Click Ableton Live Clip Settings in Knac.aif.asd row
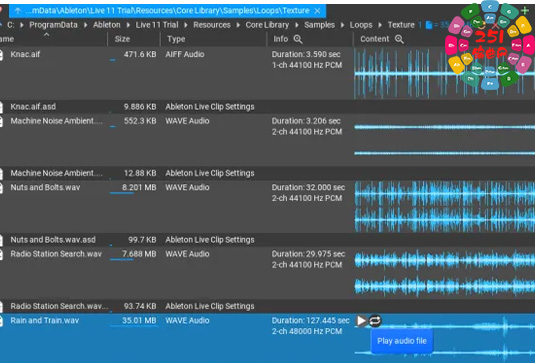Viewport: 535px width, 363px height. 210,107
